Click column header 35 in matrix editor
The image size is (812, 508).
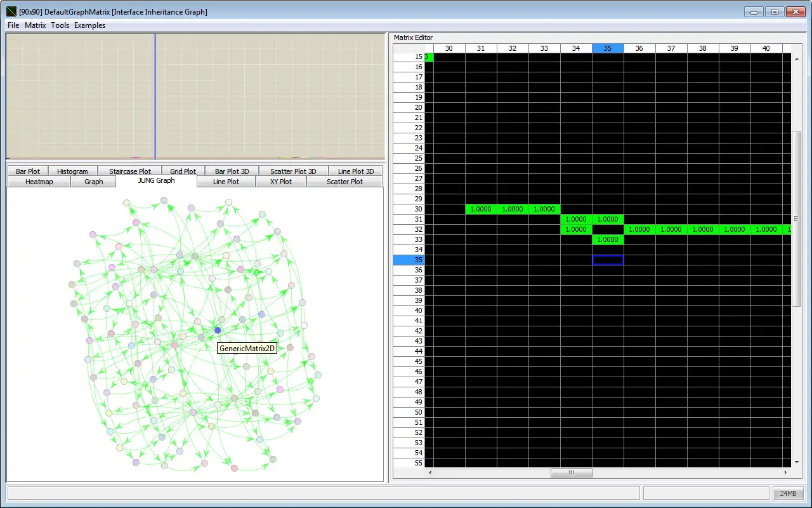pyautogui.click(x=608, y=48)
